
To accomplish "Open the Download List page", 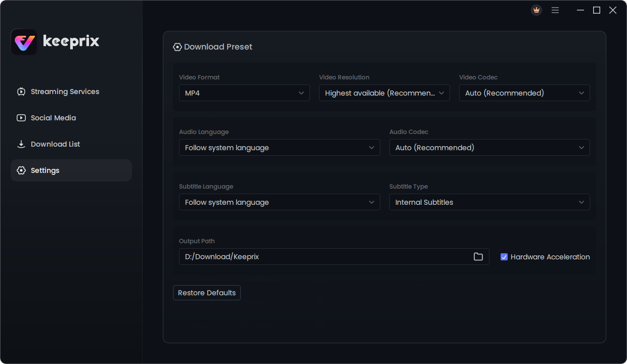I will point(71,144).
